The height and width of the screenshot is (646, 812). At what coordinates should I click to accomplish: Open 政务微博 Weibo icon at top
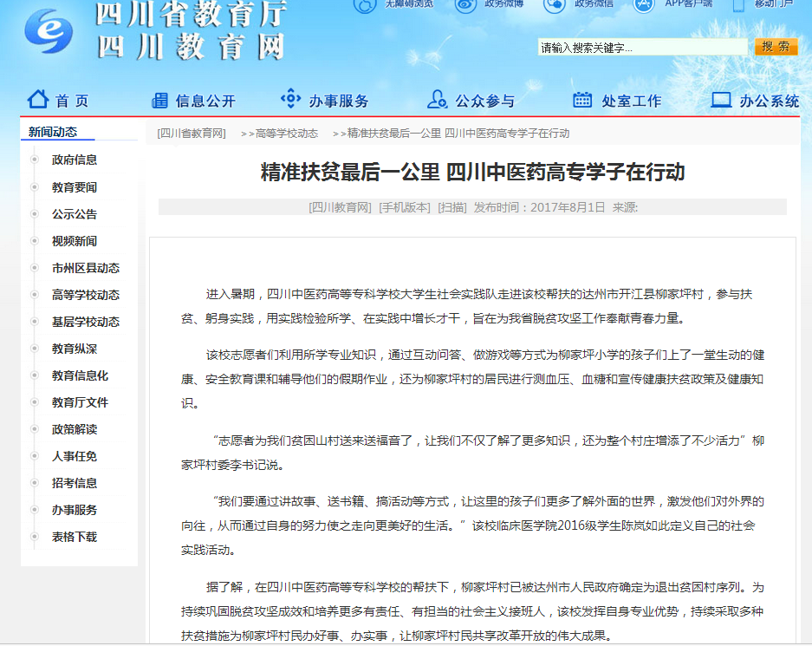point(466,4)
